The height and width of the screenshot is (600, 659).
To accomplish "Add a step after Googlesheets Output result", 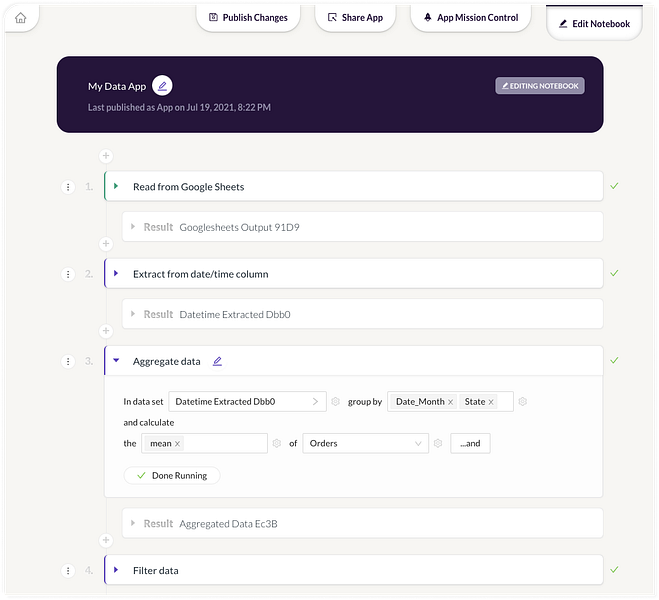I will (106, 244).
